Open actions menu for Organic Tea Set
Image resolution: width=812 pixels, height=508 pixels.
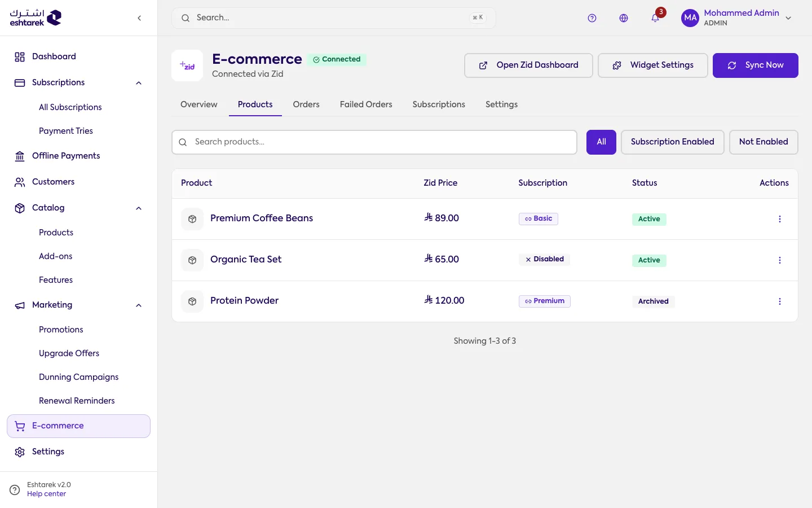780,260
